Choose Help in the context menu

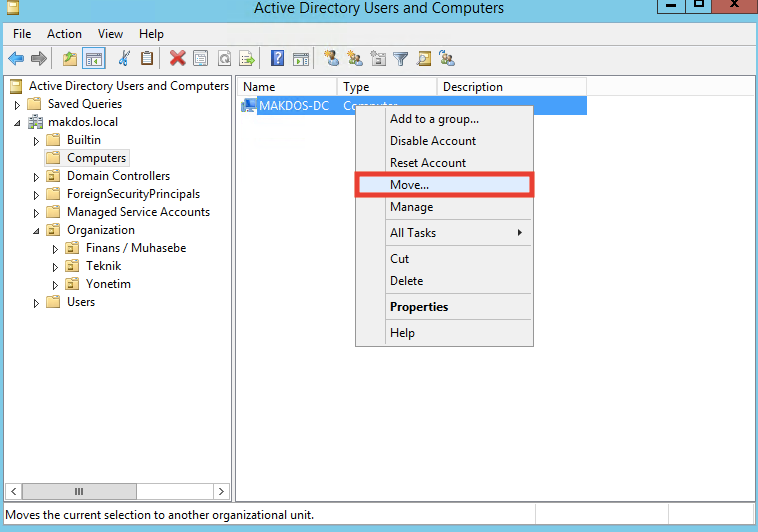coord(444,333)
